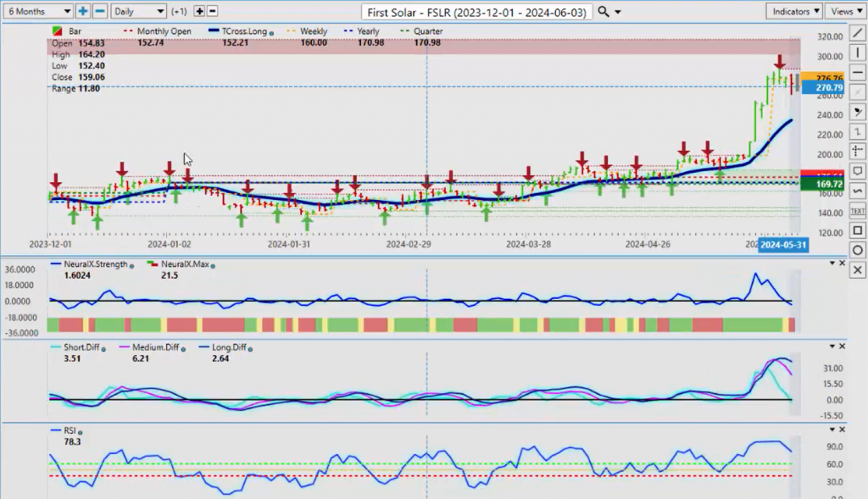Click the blue minus zoom-out button
Image resolution: width=868 pixels, height=499 pixels.
click(x=99, y=11)
